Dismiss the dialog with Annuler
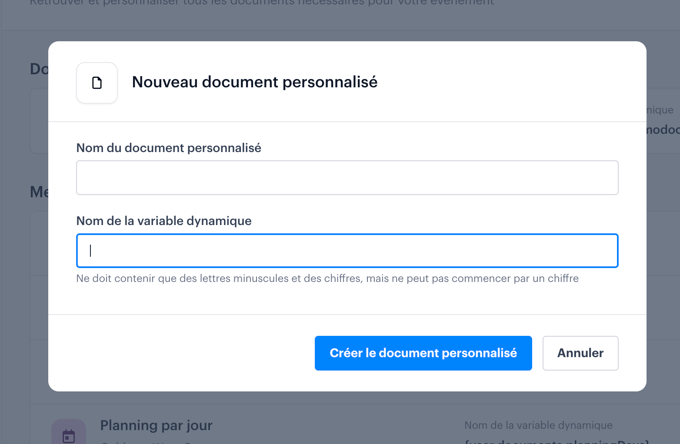Viewport: 680px width, 444px height. pyautogui.click(x=580, y=353)
